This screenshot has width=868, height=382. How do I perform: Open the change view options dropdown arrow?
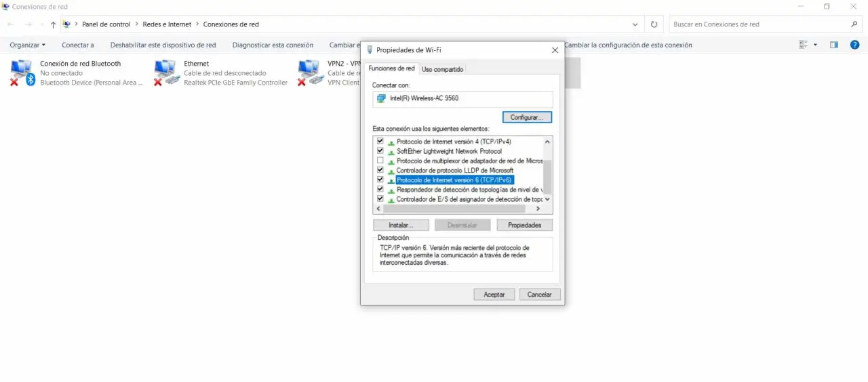[815, 45]
